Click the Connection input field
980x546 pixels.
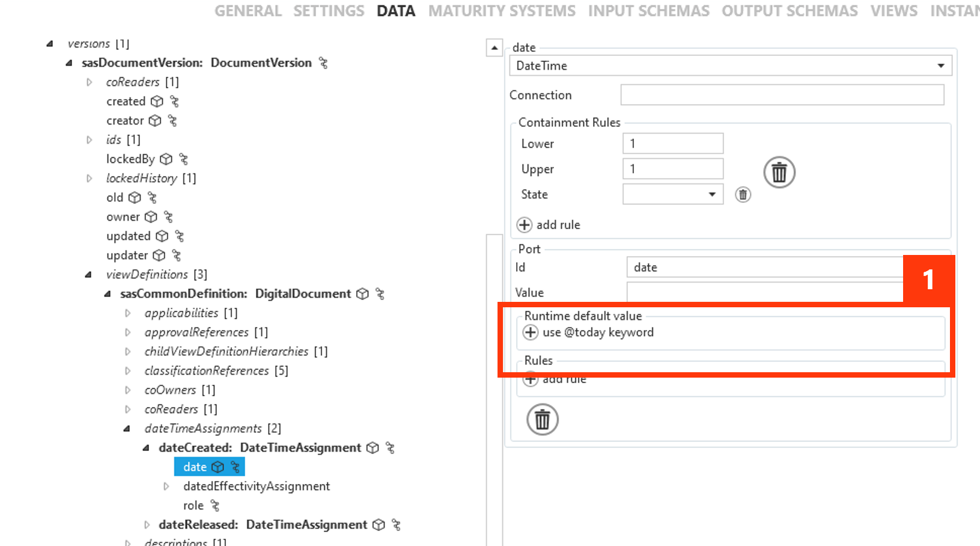point(781,94)
